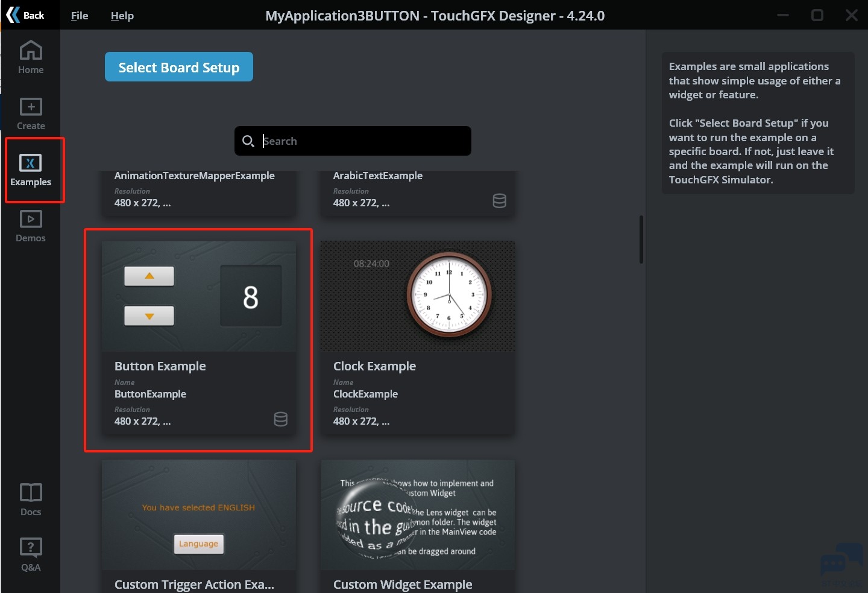Select the Clock Example preview thumbnail
Viewport: 868px width, 593px height.
418,296
